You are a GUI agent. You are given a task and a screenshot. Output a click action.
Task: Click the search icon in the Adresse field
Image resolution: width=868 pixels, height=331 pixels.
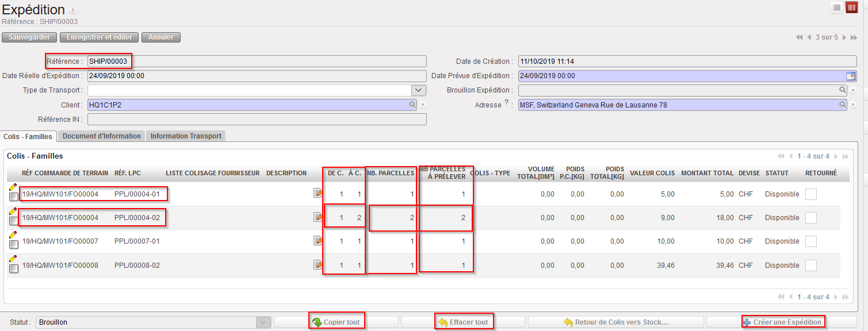point(842,105)
